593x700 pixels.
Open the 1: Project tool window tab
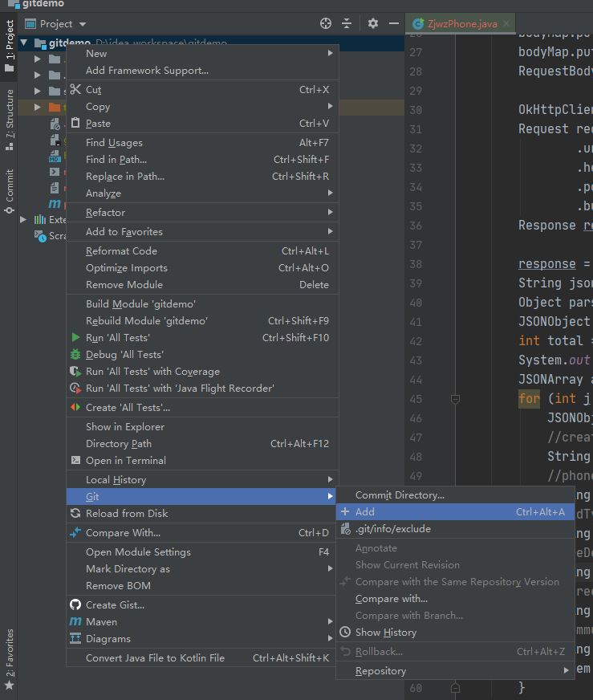(10, 46)
